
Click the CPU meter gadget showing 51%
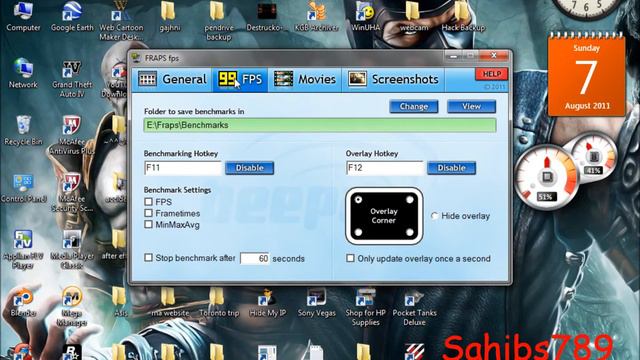546,178
